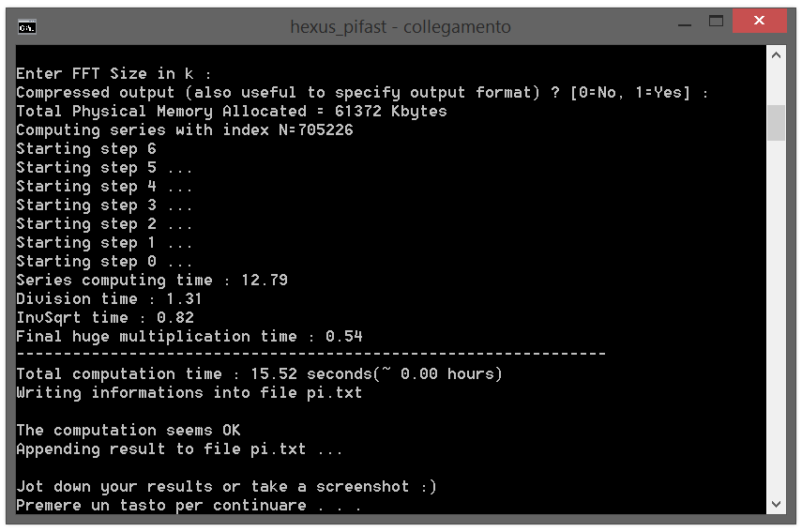Click the scrollbar up arrow
This screenshot has height=532, width=802.
776,55
